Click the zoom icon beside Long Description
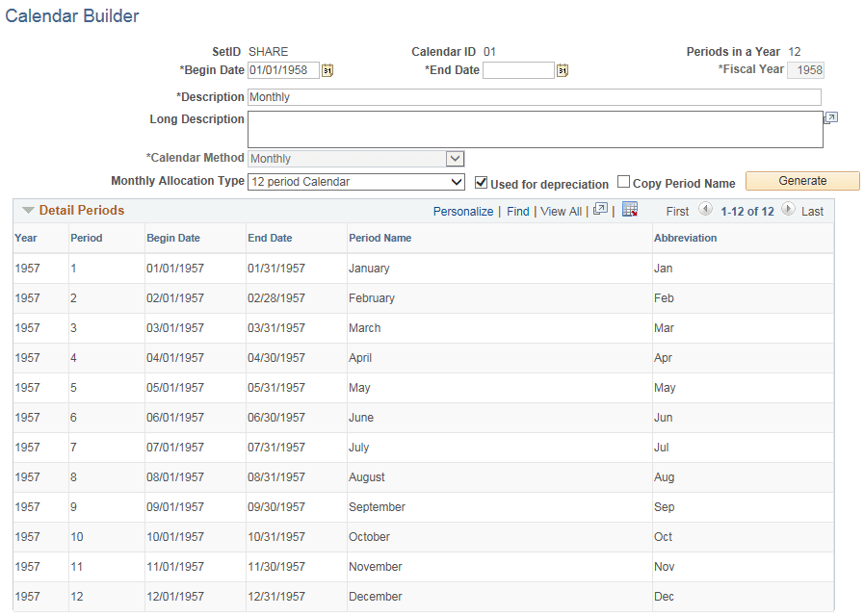The image size is (864, 616). pyautogui.click(x=829, y=117)
